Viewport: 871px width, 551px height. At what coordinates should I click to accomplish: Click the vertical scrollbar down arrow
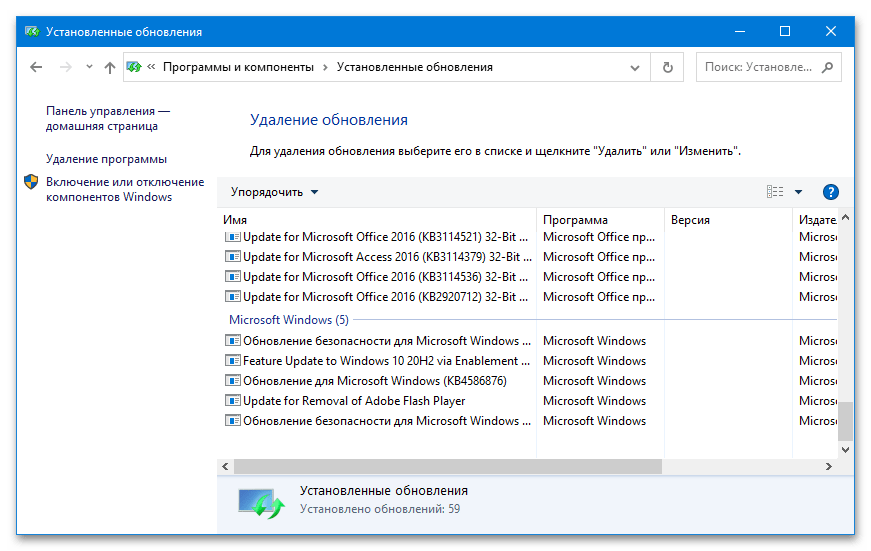pyautogui.click(x=845, y=450)
